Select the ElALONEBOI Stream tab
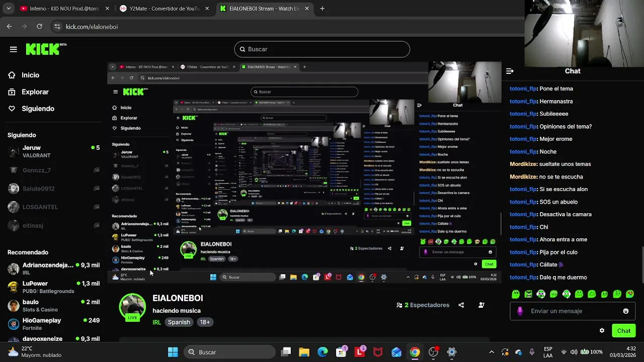 click(x=265, y=9)
